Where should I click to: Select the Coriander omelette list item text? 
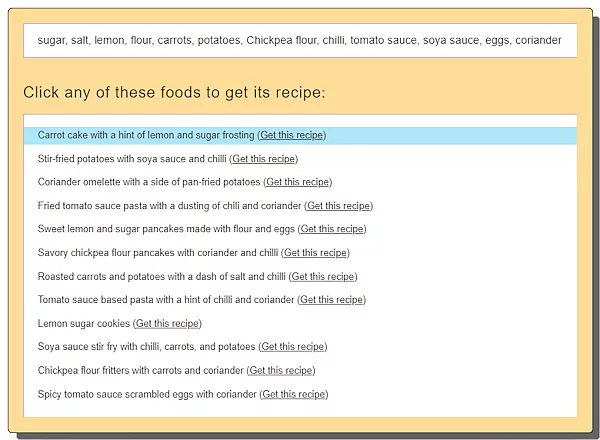(148, 182)
